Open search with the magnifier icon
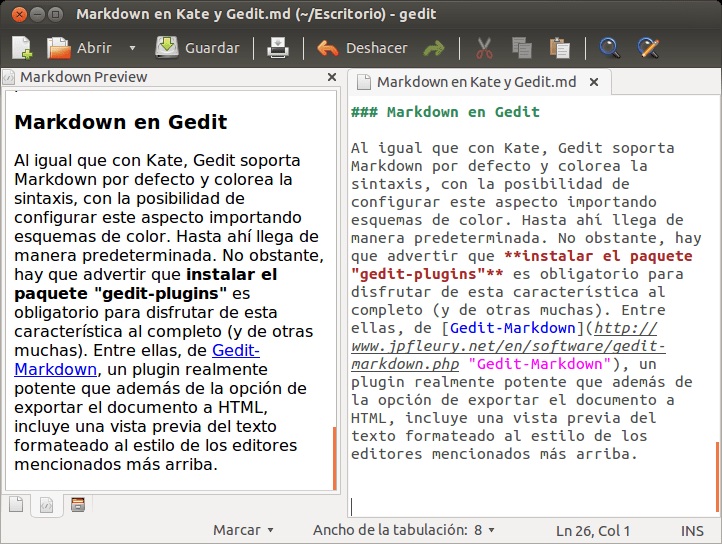722x544 pixels. [x=609, y=48]
